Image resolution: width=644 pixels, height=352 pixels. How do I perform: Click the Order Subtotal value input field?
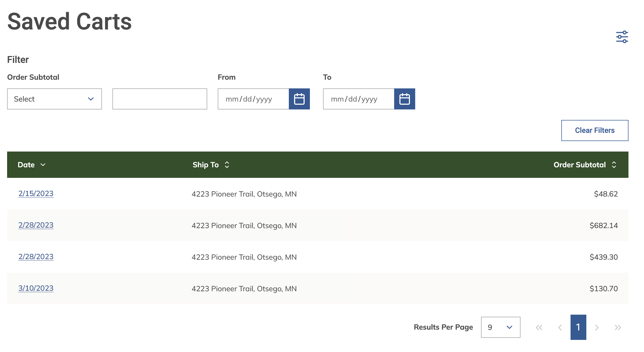(160, 99)
